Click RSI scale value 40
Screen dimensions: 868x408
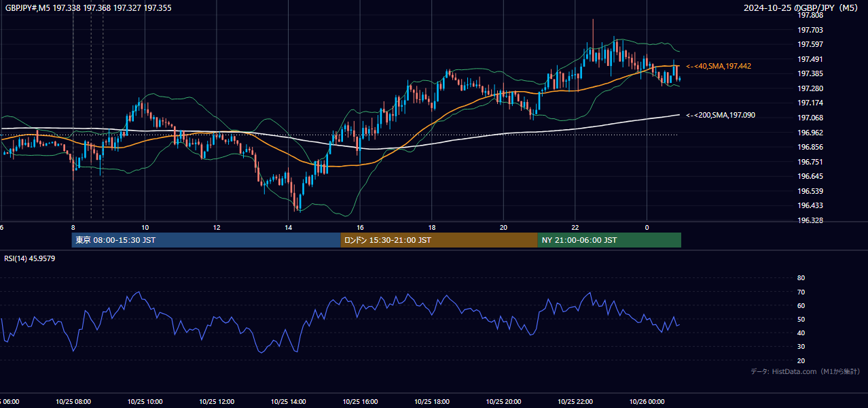coord(801,333)
